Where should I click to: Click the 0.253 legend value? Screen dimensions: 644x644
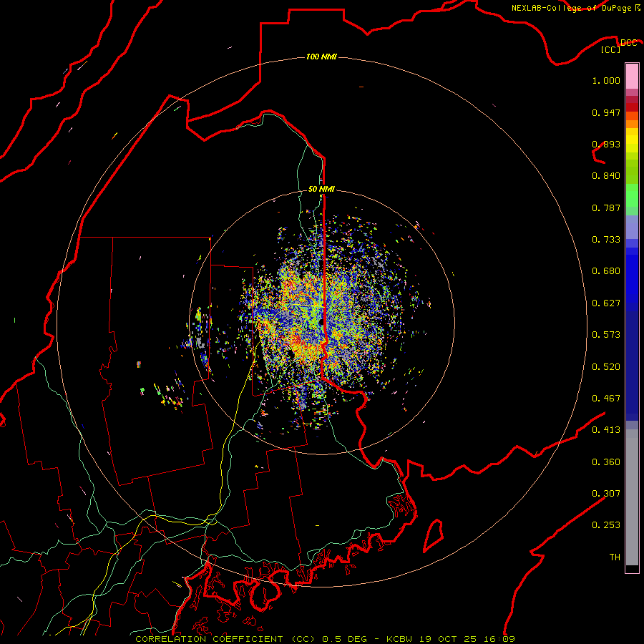606,525
